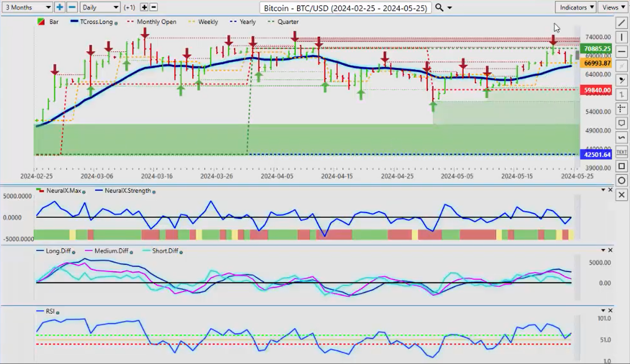Toggle the NeuralX.Max legend entry
This screenshot has height=364, width=630.
[x=61, y=190]
